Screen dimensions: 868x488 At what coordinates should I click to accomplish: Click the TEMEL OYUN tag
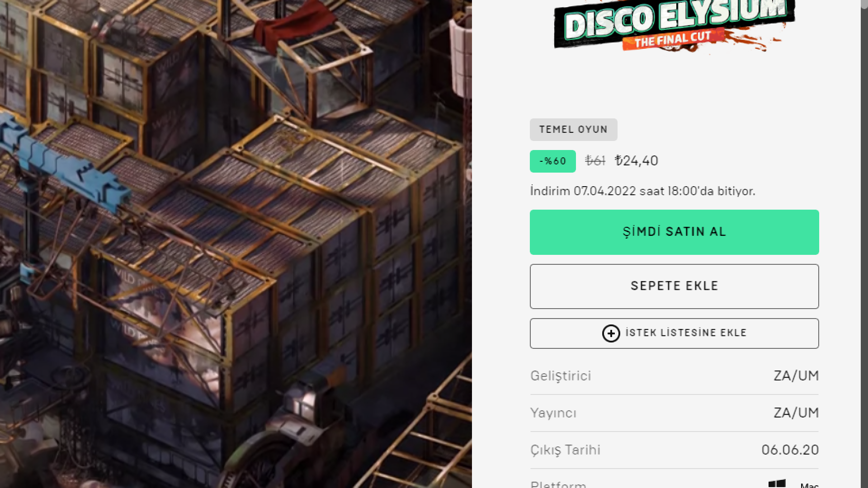pyautogui.click(x=573, y=130)
